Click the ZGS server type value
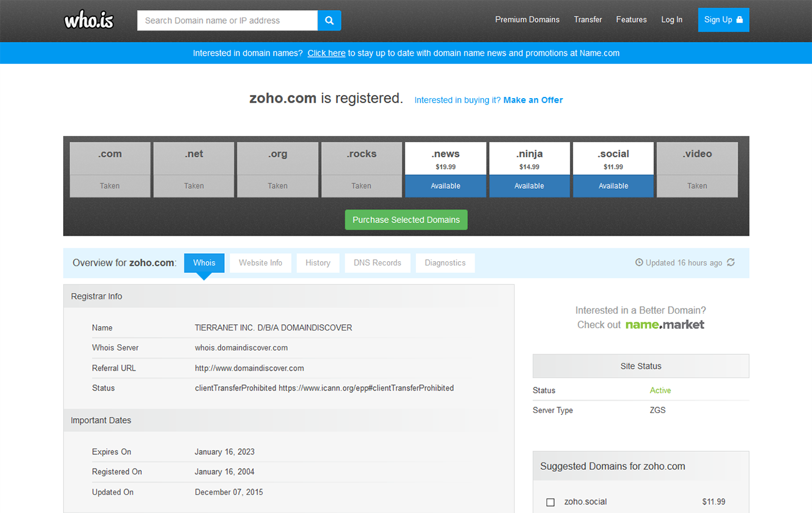The image size is (812, 513). (658, 411)
